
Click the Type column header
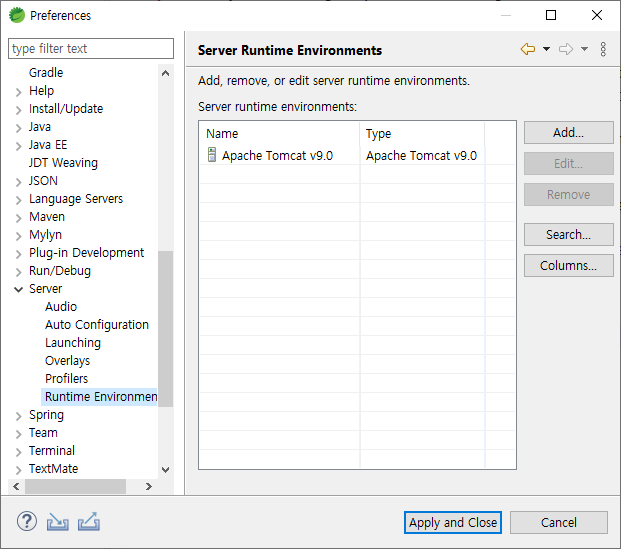point(422,133)
